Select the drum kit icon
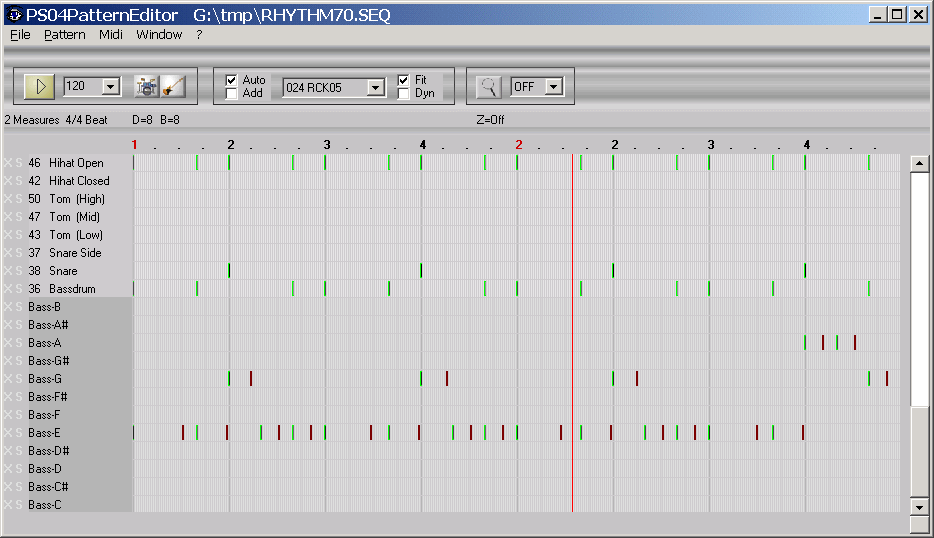The image size is (934, 538). (146, 86)
